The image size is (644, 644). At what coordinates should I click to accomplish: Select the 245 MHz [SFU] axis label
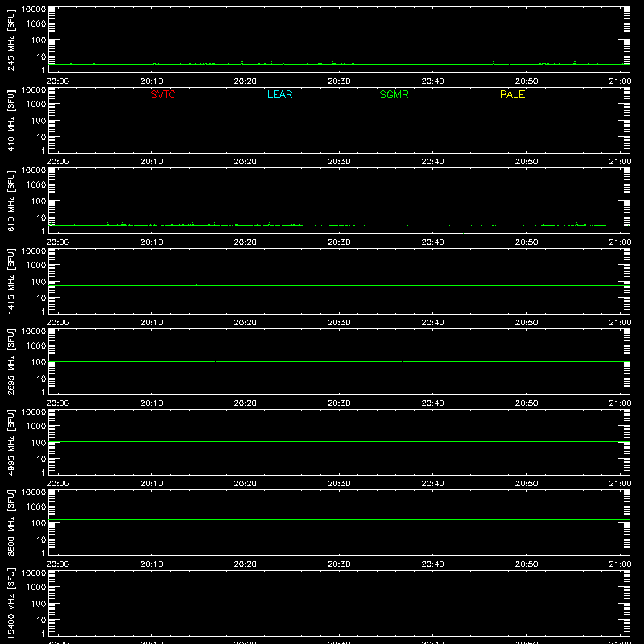pos(10,39)
